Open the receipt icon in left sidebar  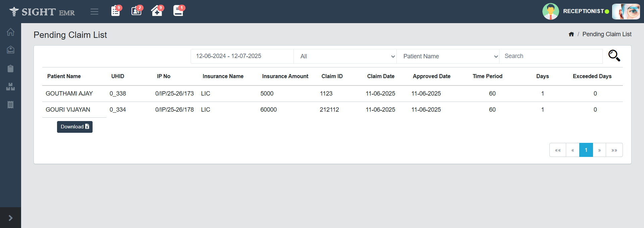tap(10, 105)
